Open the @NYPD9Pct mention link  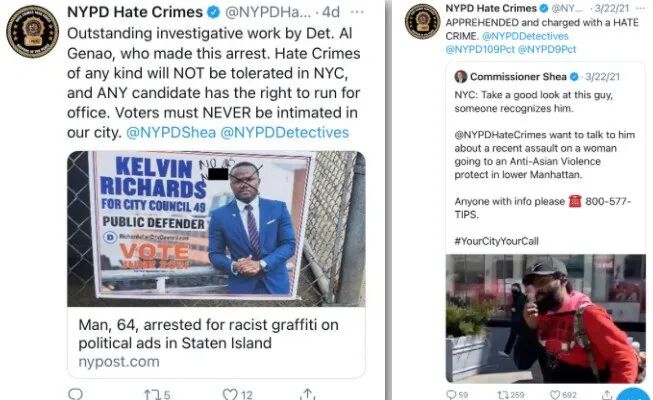point(547,50)
